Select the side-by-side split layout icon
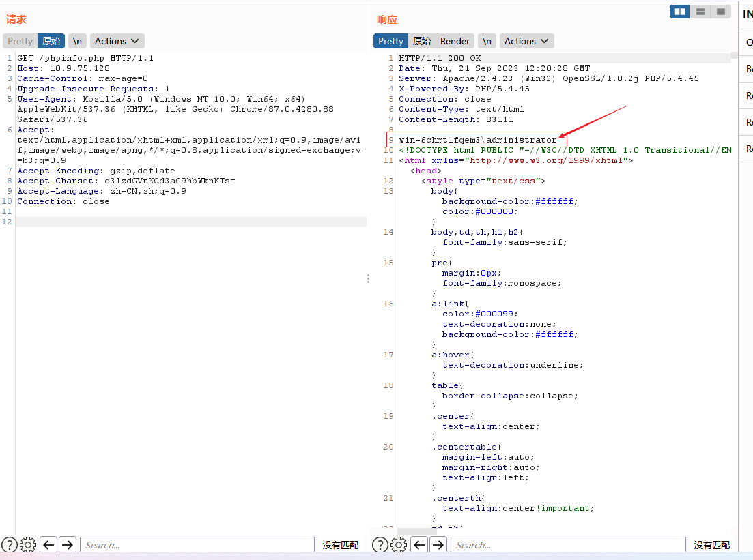 point(679,12)
